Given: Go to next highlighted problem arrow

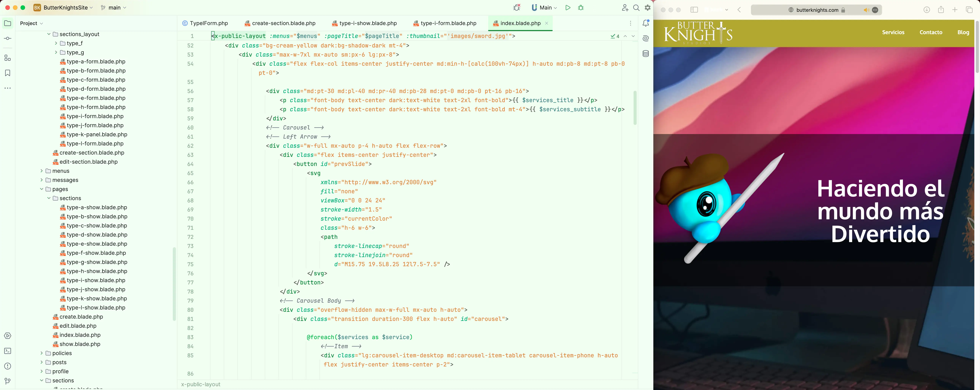Looking at the screenshot, I should 633,36.
